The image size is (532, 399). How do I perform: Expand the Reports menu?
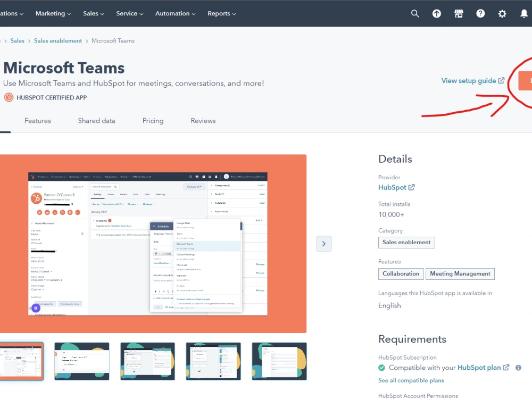(221, 14)
